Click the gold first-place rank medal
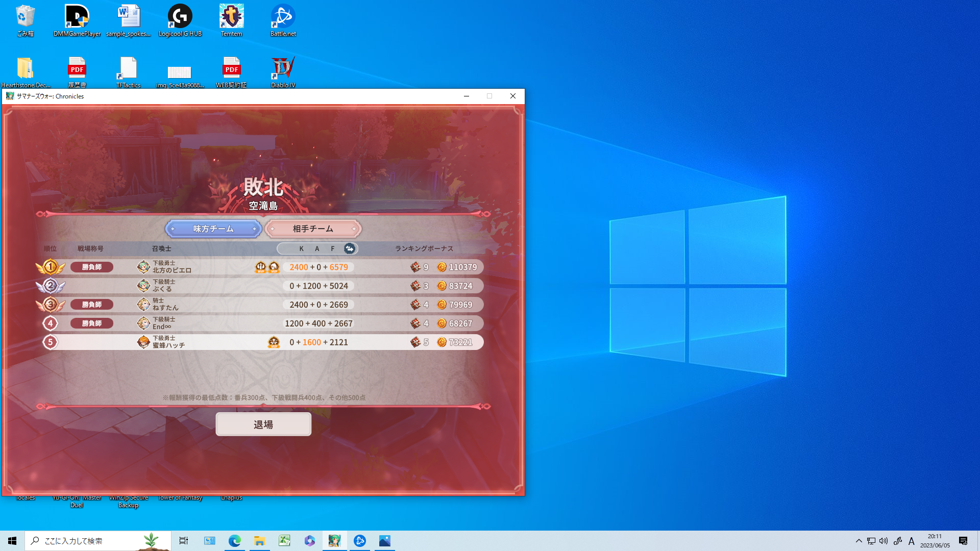 (50, 267)
